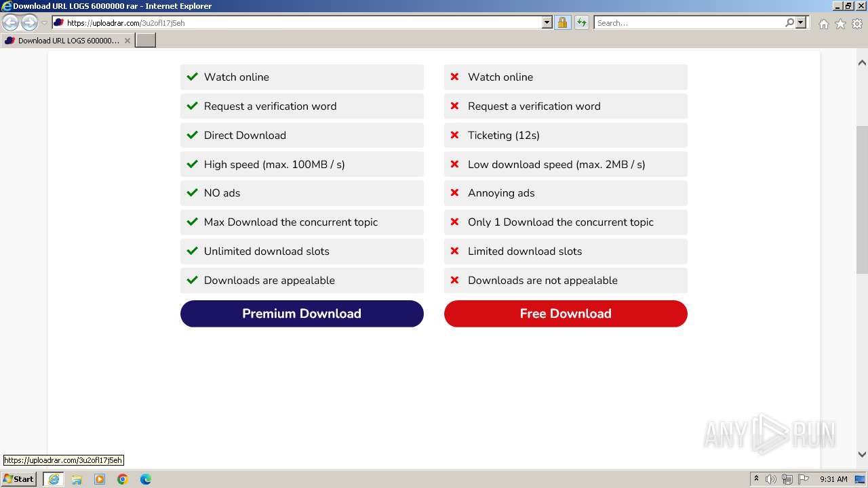Image resolution: width=868 pixels, height=488 pixels.
Task: Click green check beside NO ads
Action: click(x=192, y=192)
